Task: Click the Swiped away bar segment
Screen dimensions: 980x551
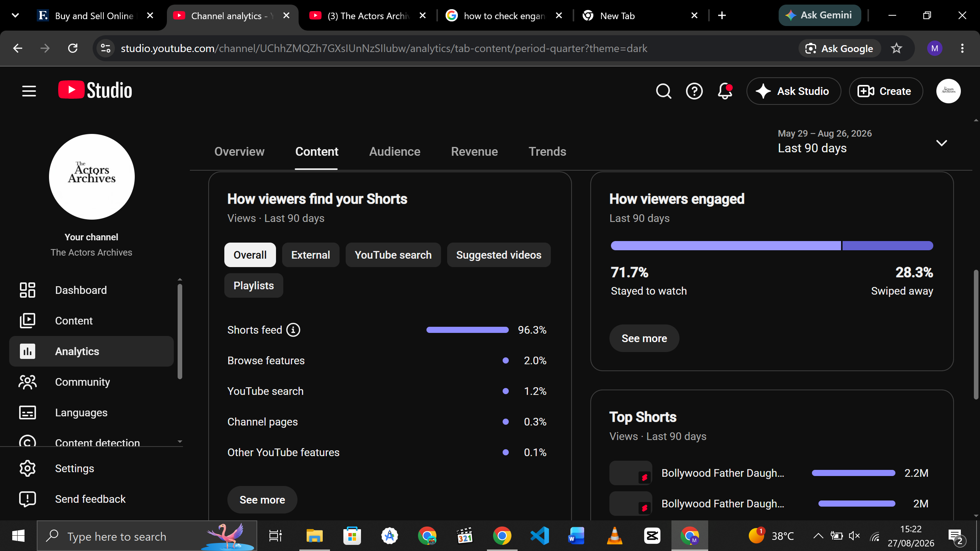Action: (x=888, y=246)
